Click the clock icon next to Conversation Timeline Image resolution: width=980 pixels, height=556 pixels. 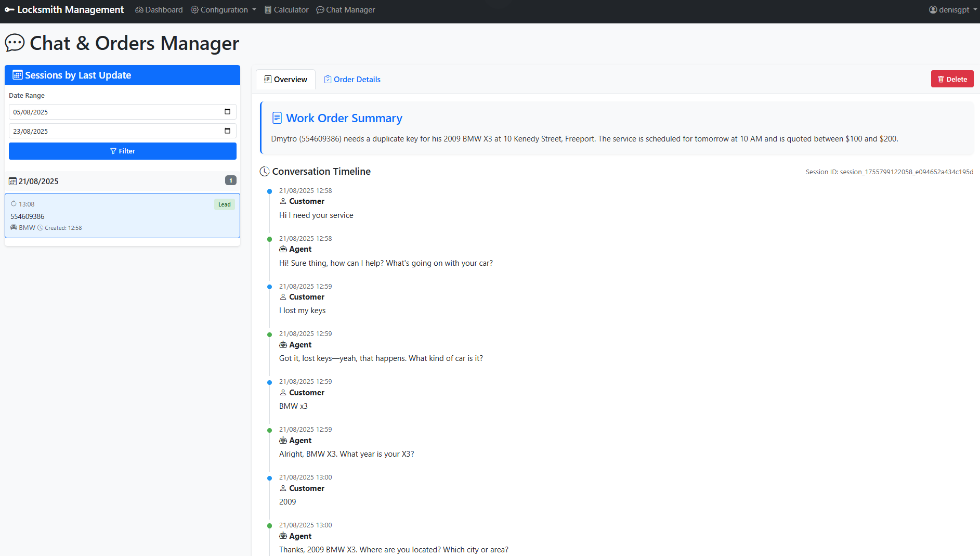(265, 171)
